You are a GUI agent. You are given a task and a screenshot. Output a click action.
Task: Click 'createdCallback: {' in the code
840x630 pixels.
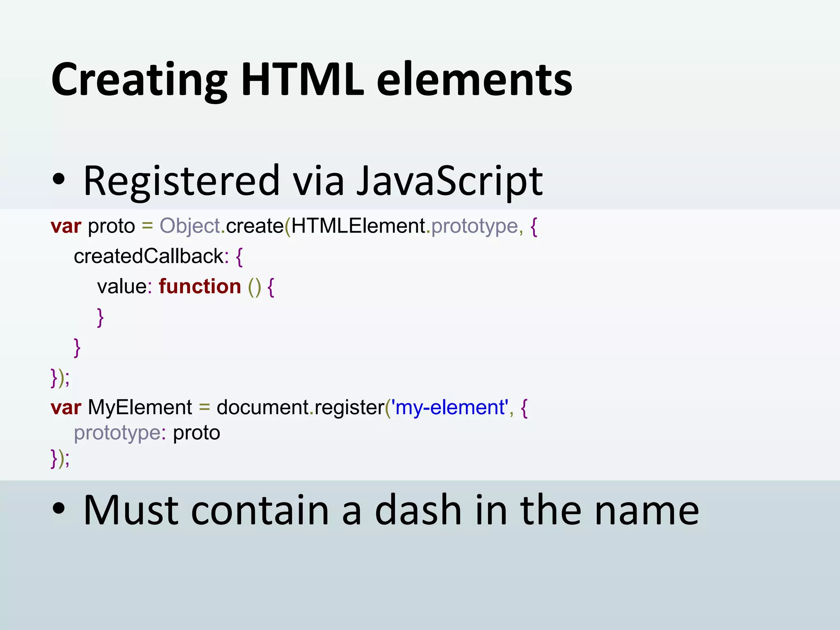click(158, 257)
